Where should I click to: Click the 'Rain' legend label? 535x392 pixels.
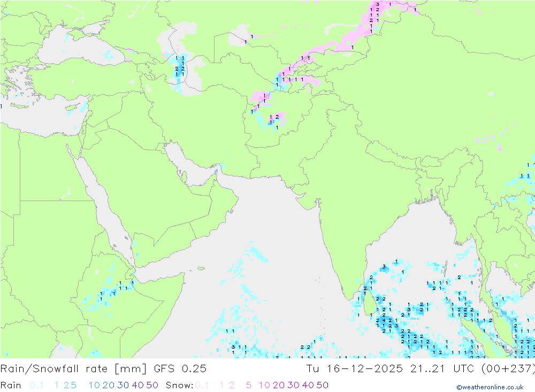tap(11, 385)
